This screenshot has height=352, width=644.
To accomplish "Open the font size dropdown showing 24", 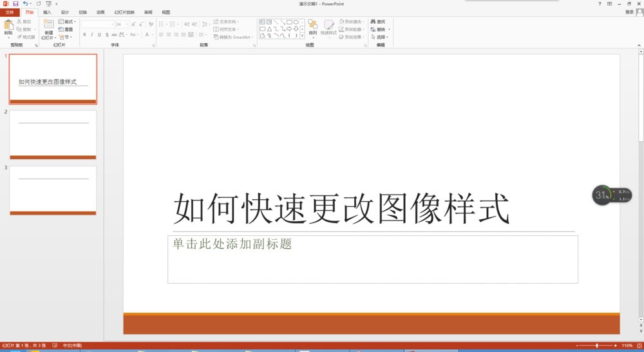I will point(122,24).
